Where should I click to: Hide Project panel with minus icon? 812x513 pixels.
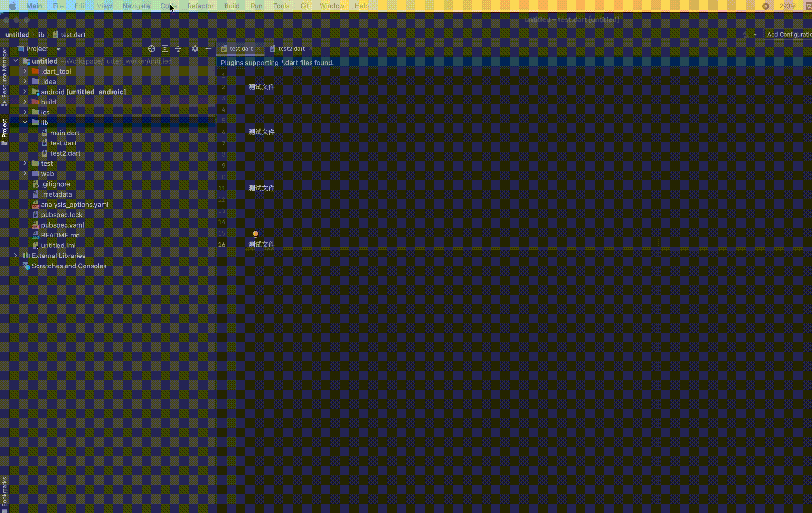208,49
